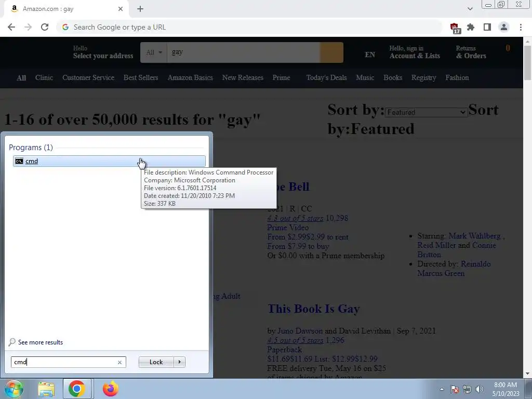Open the Books nav link
The width and height of the screenshot is (532, 399).
click(393, 78)
